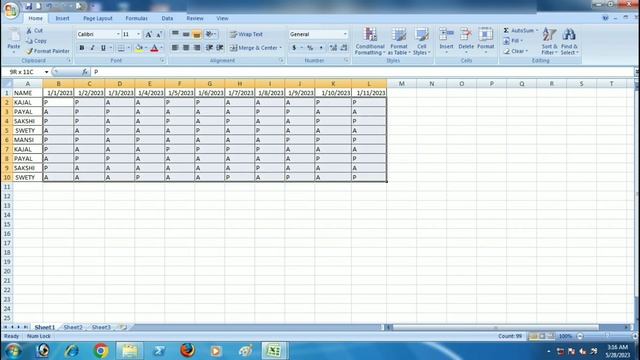Screen dimensions: 640x360
Task: Click the zoom slider
Action: [606, 336]
